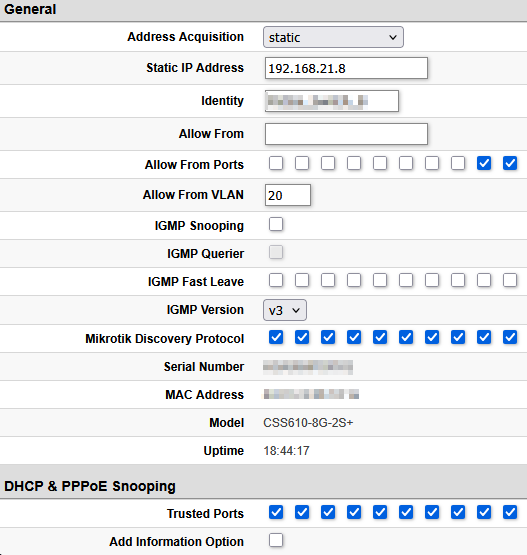Uncheck eighth Trusted Ports checkbox
The width and height of the screenshot is (527, 555).
tap(458, 512)
